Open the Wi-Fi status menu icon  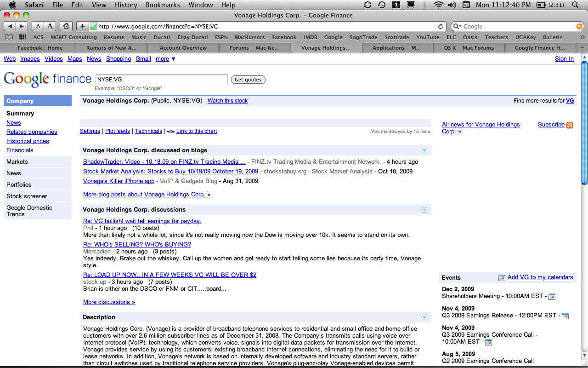click(438, 5)
